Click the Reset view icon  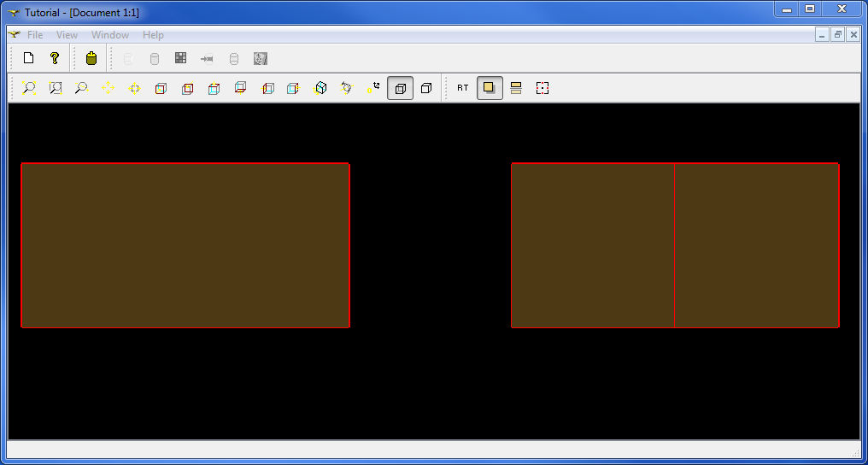tap(373, 88)
